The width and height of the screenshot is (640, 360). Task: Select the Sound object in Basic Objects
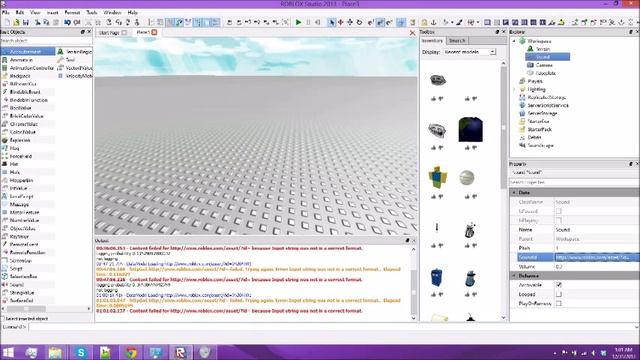17,284
